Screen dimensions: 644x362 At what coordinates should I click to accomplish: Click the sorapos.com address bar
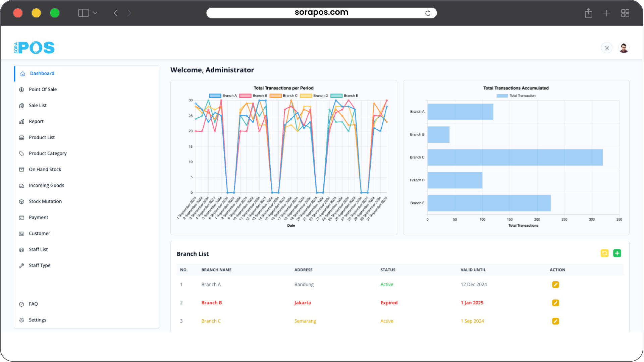(x=321, y=12)
